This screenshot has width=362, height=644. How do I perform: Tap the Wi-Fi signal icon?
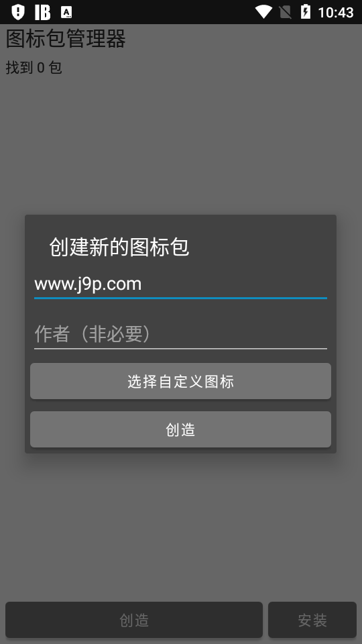(x=263, y=12)
